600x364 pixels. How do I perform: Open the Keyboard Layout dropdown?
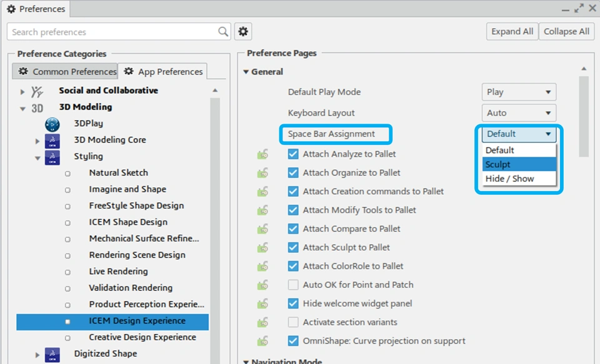click(519, 113)
